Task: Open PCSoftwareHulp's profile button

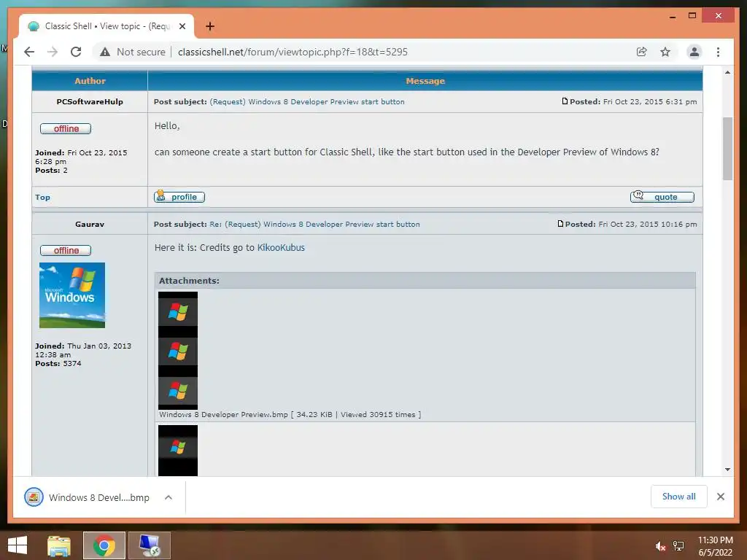Action: [x=179, y=197]
